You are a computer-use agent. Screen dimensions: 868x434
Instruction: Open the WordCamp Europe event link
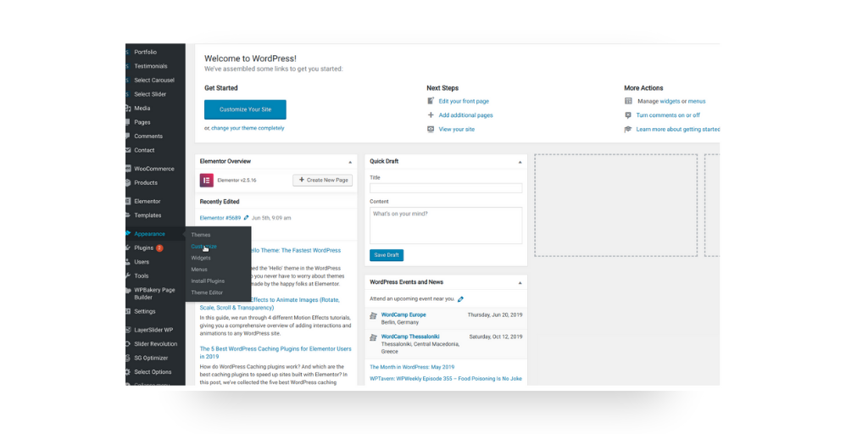click(403, 315)
